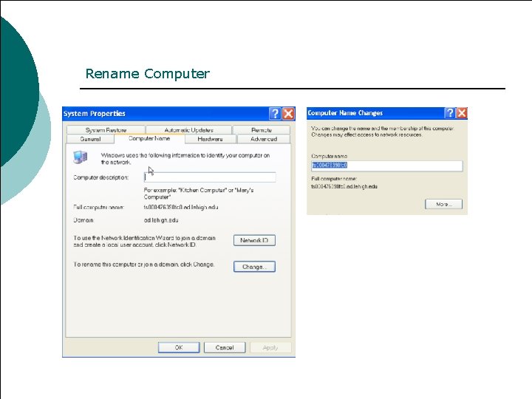This screenshot has width=532, height=399.
Task: Click help icon in Computer Name Changes
Action: [x=450, y=113]
